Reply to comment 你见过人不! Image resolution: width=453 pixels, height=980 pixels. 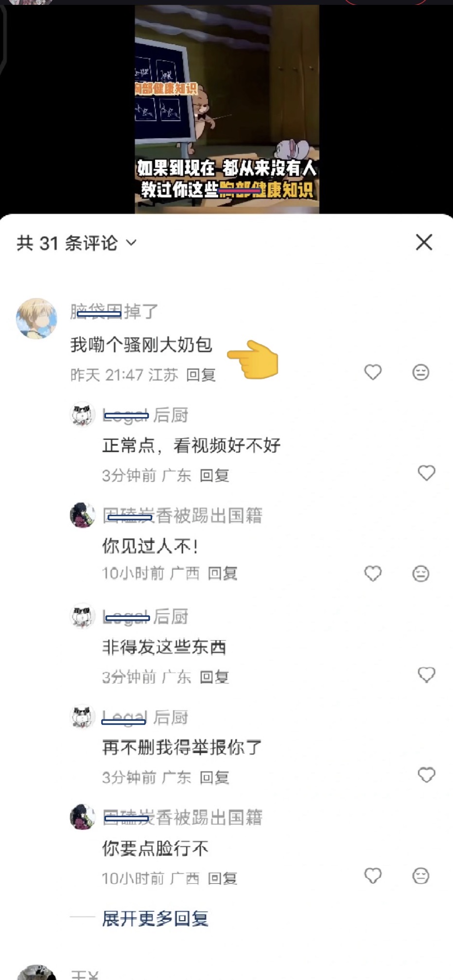tap(223, 574)
